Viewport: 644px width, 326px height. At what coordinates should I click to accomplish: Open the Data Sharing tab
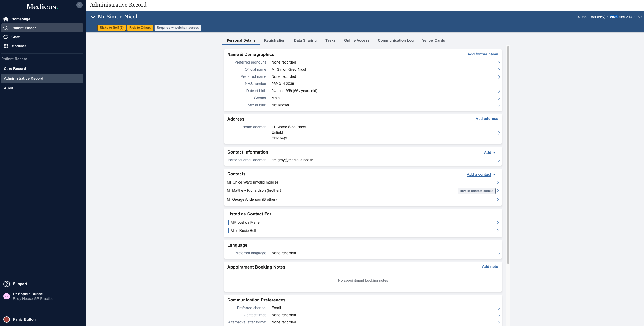[305, 40]
